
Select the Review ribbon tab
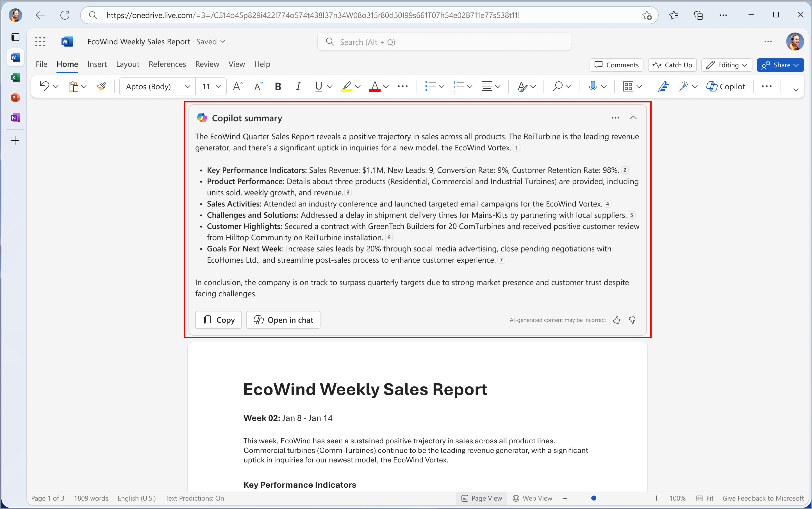tap(207, 64)
